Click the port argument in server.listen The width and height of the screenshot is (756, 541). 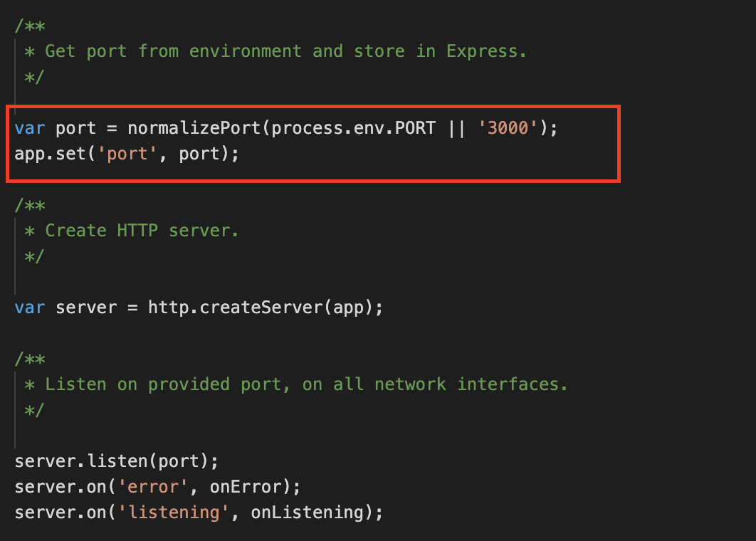[178, 461]
